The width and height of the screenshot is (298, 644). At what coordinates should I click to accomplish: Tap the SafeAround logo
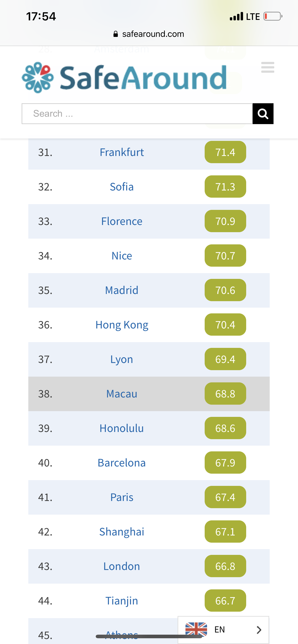[124, 77]
